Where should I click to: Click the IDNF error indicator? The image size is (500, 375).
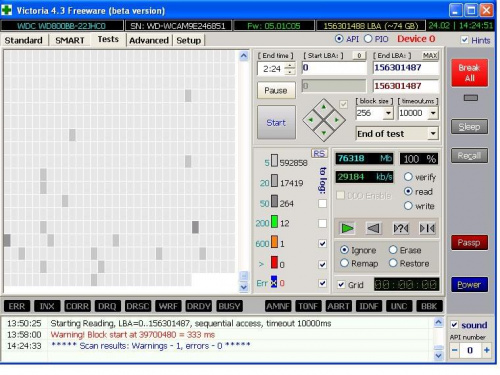tap(369, 306)
